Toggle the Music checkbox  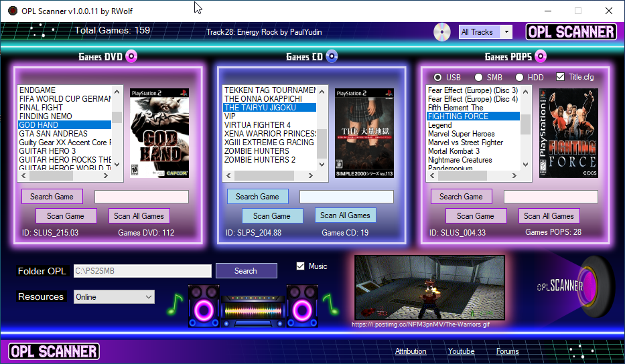[301, 266]
